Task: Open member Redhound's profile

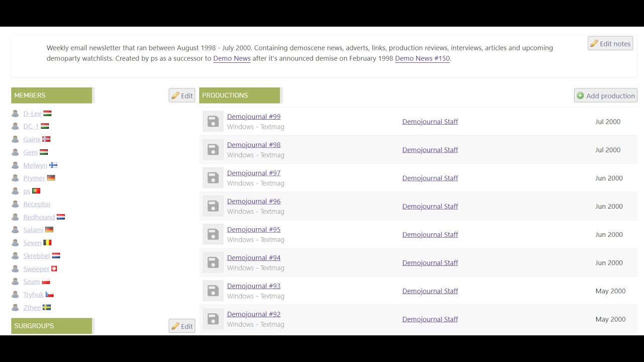Action: click(39, 217)
